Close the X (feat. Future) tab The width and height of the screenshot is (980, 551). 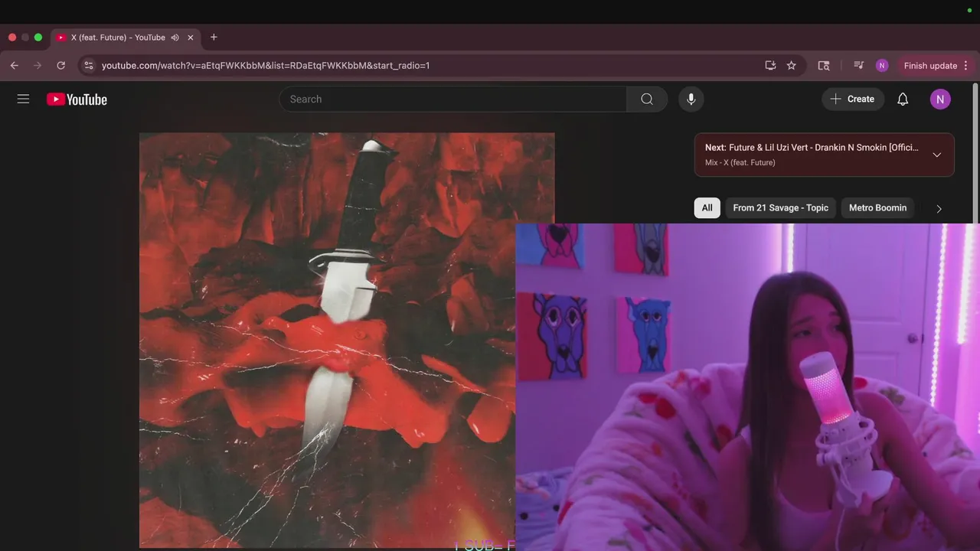pos(191,37)
